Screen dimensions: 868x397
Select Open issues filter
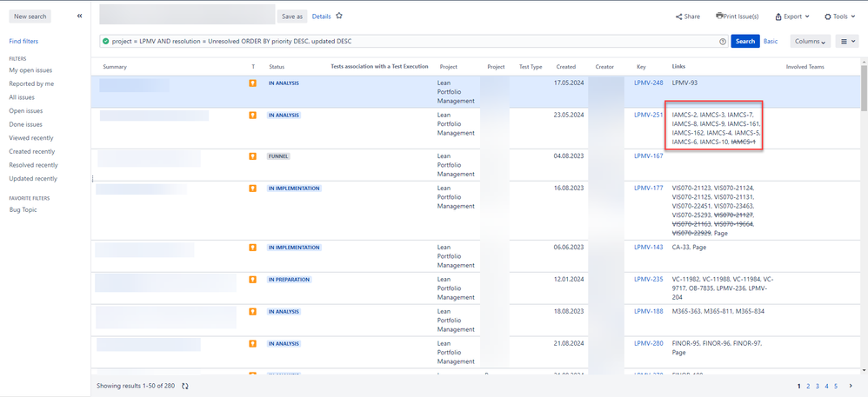pyautogui.click(x=25, y=111)
